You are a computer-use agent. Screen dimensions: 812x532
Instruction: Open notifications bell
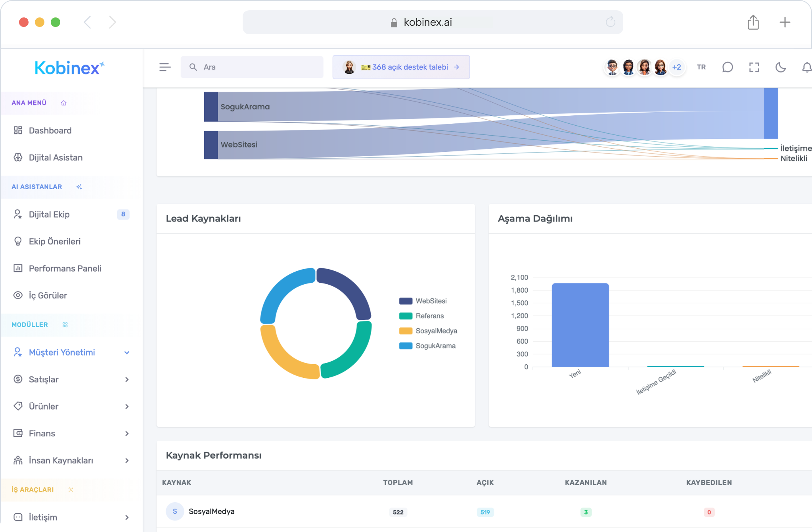click(x=807, y=67)
